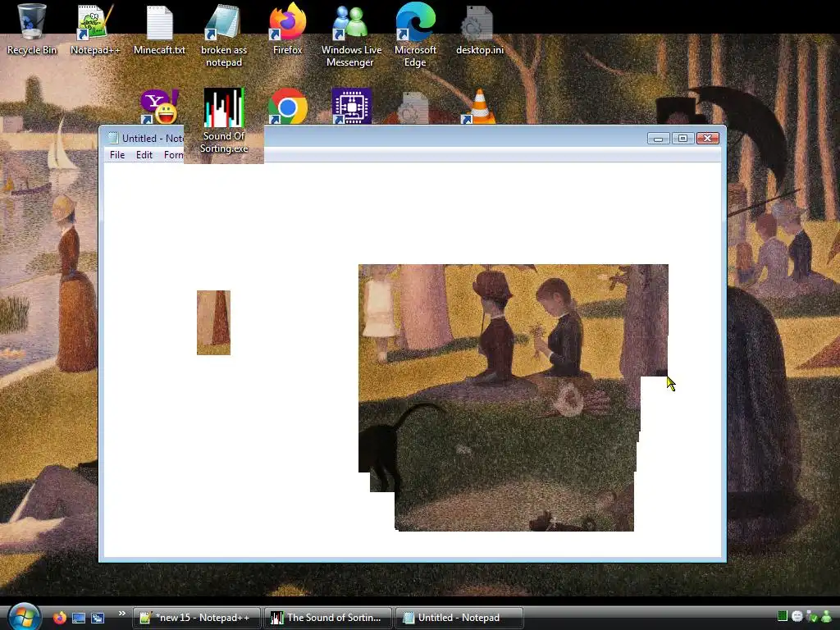The height and width of the screenshot is (630, 840).
Task: Click the Switch between windows icon
Action: click(x=98, y=618)
